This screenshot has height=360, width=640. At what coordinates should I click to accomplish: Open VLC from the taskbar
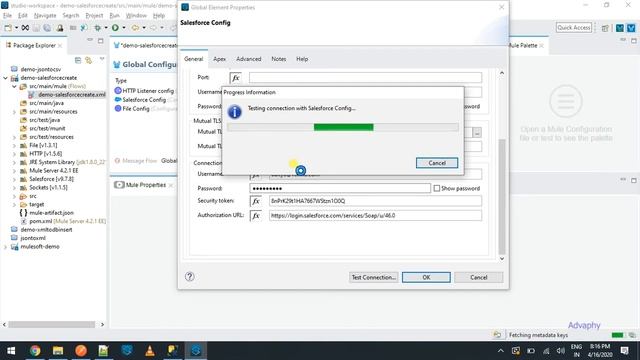pyautogui.click(x=150, y=351)
